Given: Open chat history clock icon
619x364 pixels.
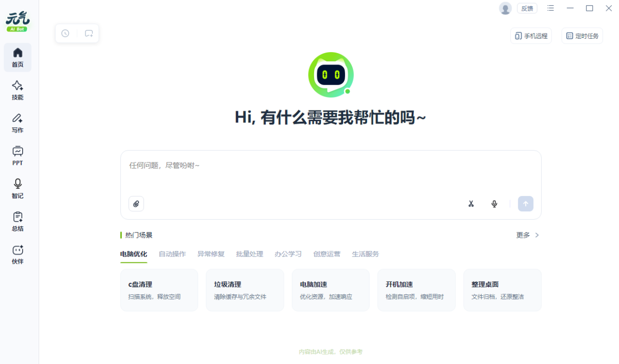Looking at the screenshot, I should (66, 34).
